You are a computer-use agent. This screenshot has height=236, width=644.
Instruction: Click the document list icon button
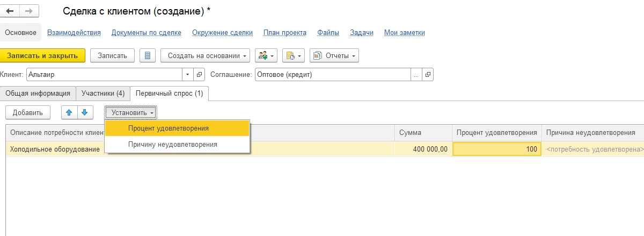point(148,55)
